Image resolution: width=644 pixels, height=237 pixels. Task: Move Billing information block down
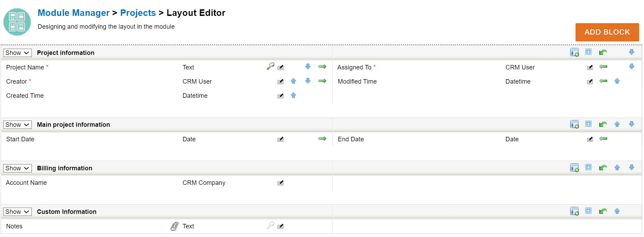click(632, 168)
